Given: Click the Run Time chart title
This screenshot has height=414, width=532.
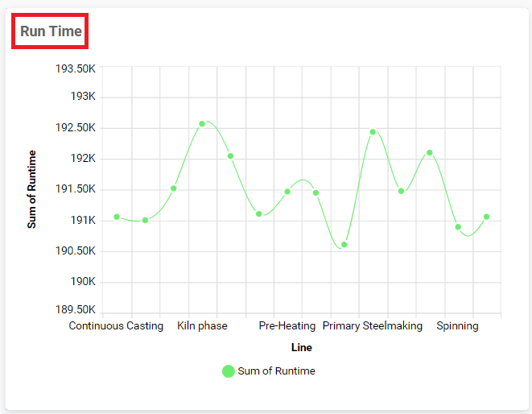Looking at the screenshot, I should click(x=51, y=31).
